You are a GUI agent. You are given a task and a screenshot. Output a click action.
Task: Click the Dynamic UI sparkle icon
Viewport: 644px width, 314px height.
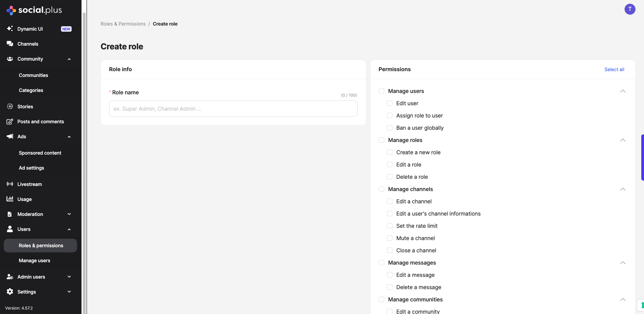pos(10,29)
